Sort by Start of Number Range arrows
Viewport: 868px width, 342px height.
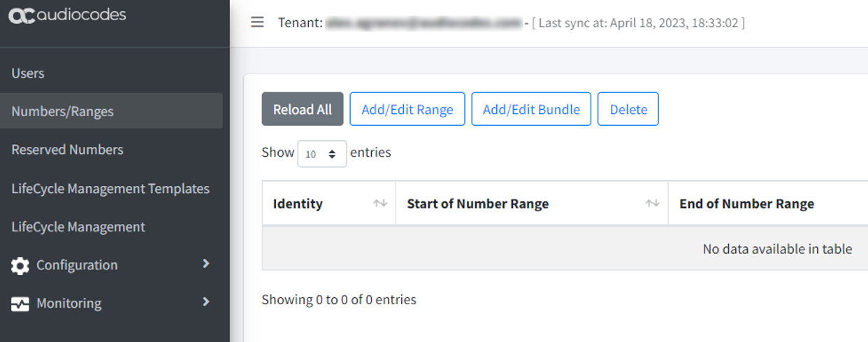tap(652, 204)
